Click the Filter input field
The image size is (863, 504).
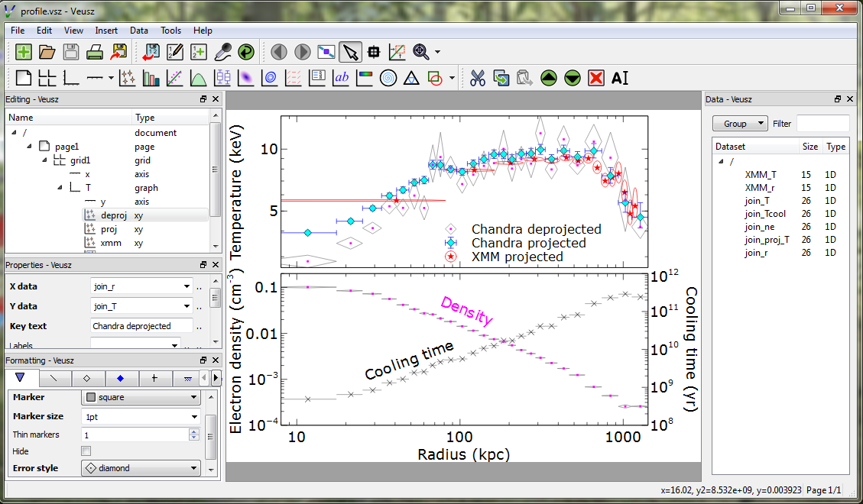[822, 124]
